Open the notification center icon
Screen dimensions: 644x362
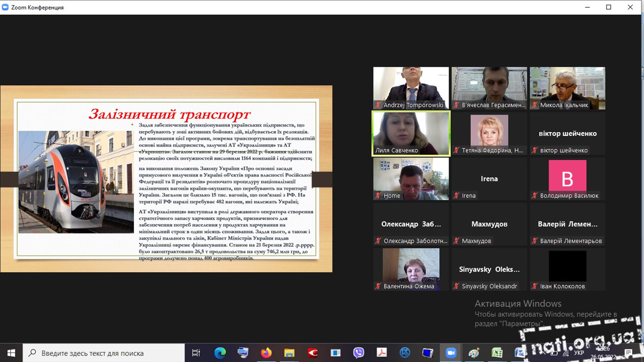tap(628, 353)
